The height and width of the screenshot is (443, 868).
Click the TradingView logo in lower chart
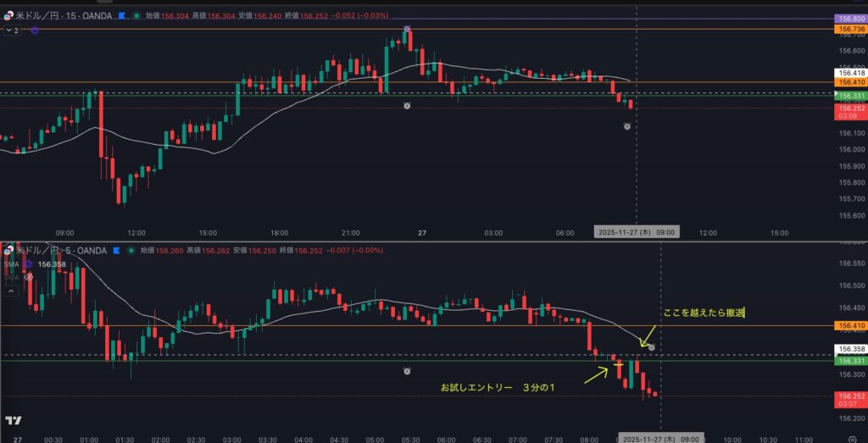pos(13,421)
